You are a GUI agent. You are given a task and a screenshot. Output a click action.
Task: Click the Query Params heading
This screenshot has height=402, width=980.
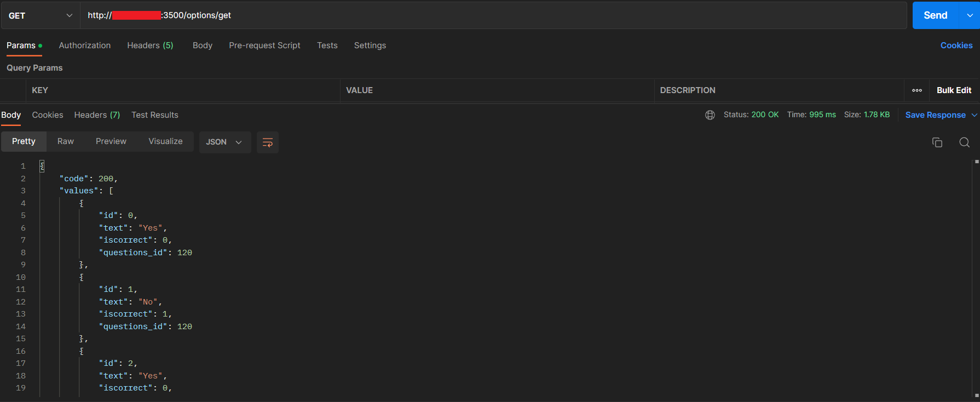[x=34, y=68]
